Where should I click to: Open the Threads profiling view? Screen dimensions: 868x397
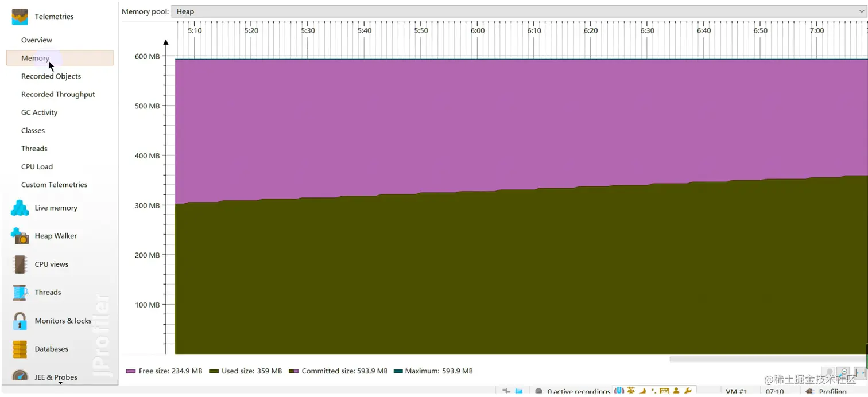(x=48, y=292)
